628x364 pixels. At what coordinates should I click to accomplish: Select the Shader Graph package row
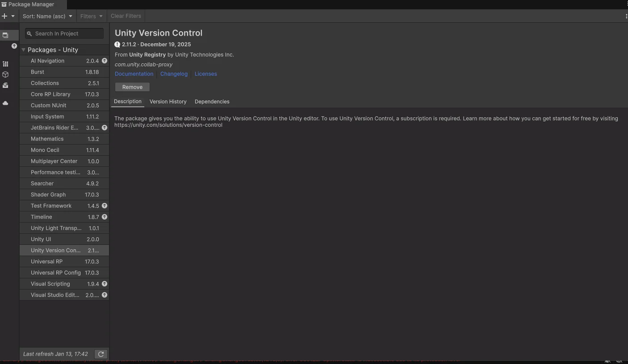[x=64, y=194]
